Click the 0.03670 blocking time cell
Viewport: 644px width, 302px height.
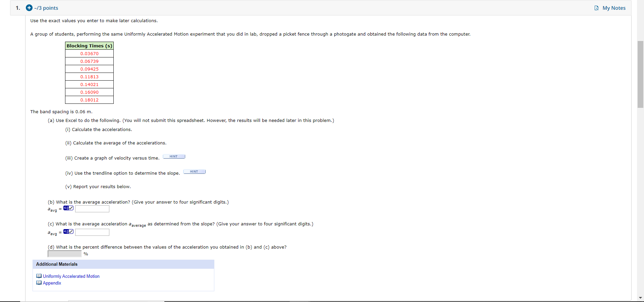pyautogui.click(x=89, y=54)
